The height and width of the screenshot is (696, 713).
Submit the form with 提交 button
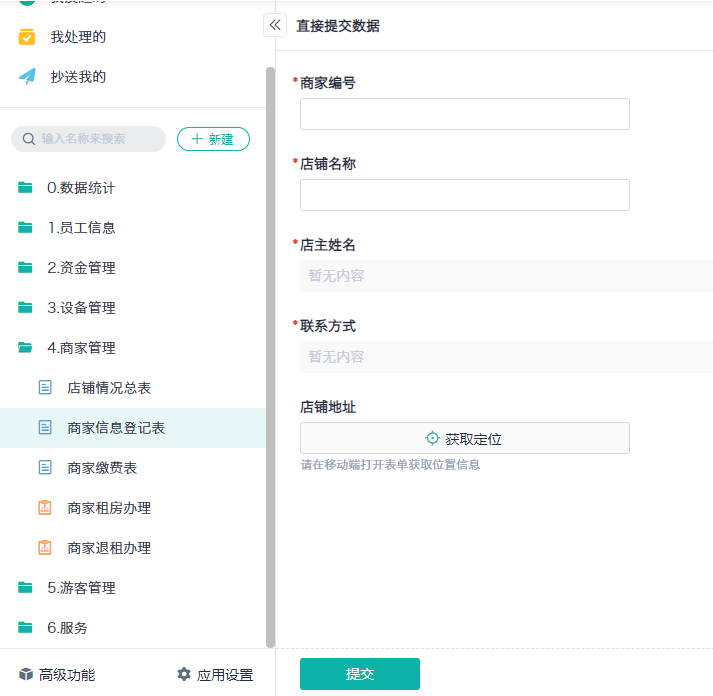(x=359, y=674)
